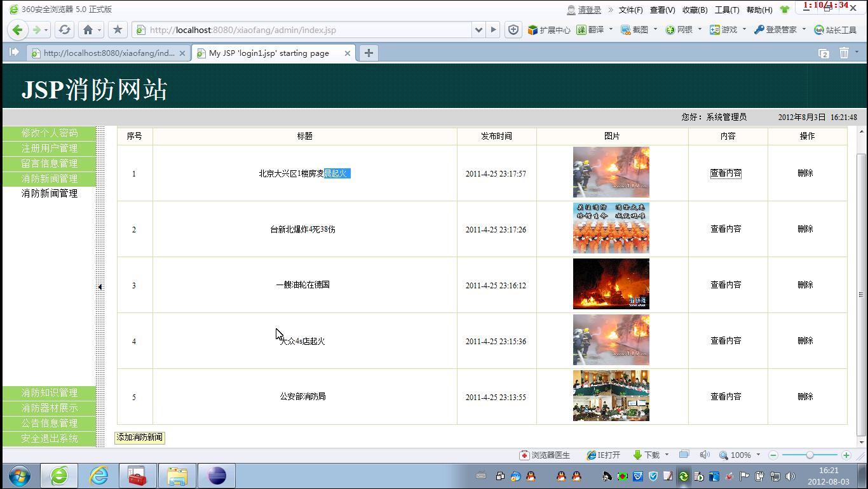Click the dark fire thumbnail in row 3

[x=611, y=284]
